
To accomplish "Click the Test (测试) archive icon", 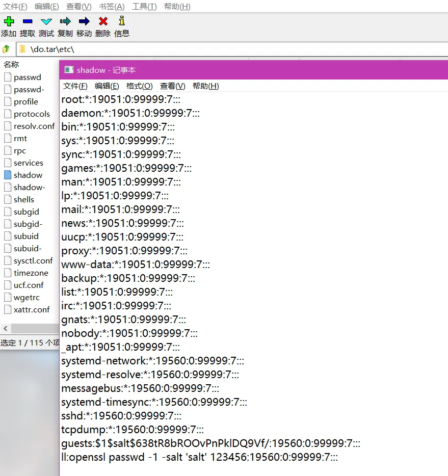I will (x=46, y=21).
